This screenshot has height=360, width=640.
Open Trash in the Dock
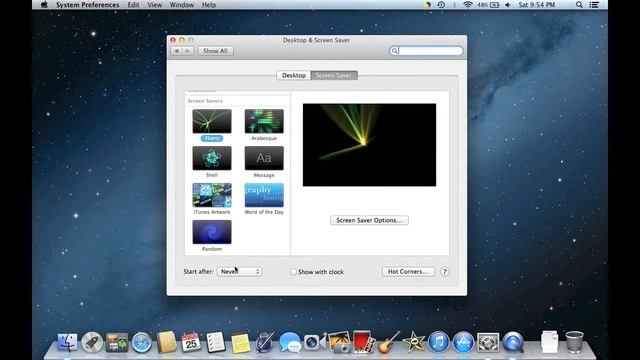click(x=574, y=342)
